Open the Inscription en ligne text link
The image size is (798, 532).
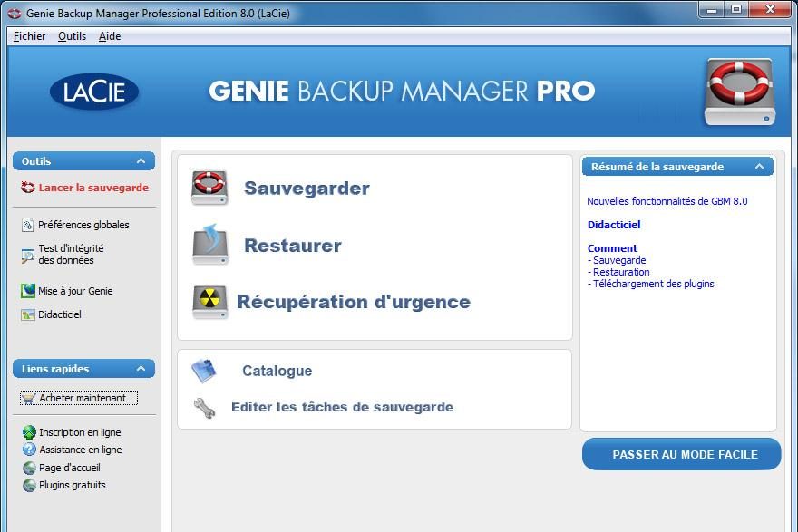(80, 432)
